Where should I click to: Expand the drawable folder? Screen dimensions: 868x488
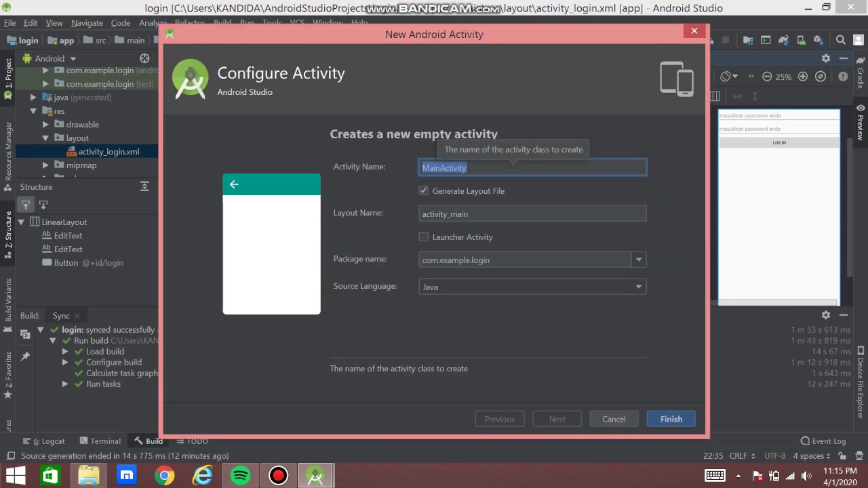tap(45, 125)
